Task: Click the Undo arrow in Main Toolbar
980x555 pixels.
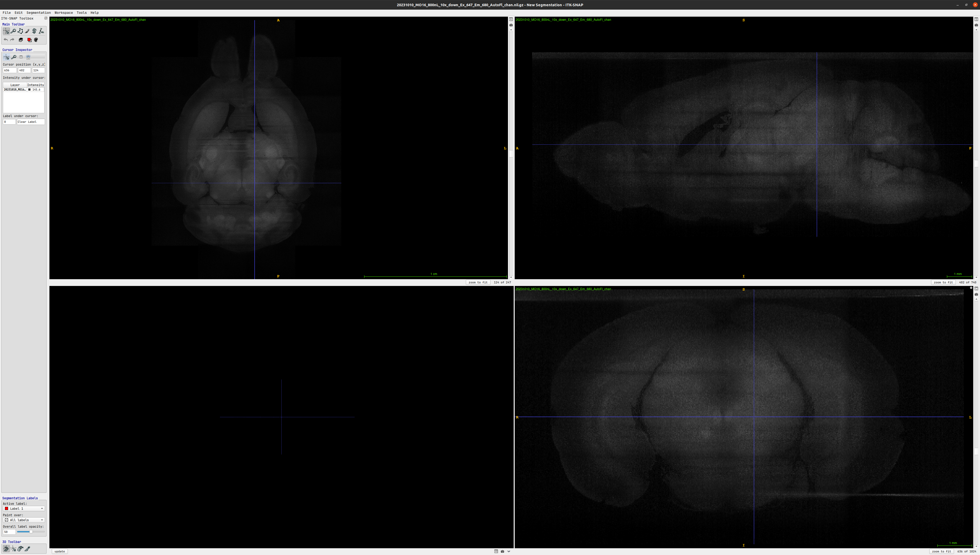Action: coord(6,40)
